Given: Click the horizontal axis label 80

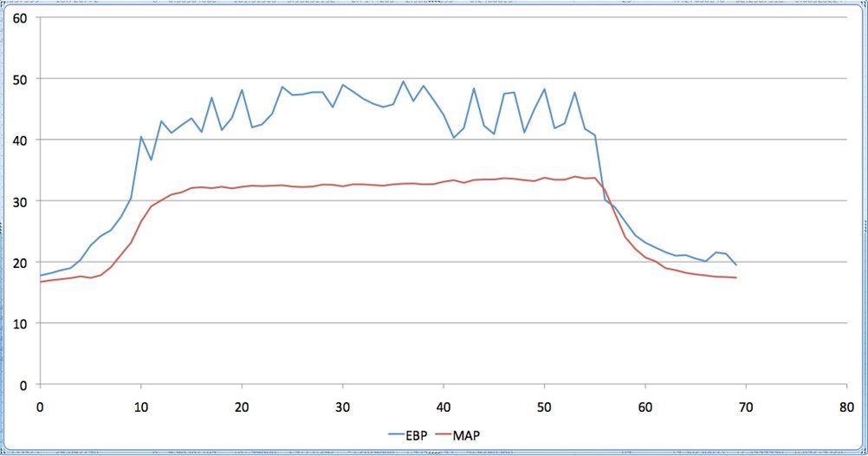Looking at the screenshot, I should pyautogui.click(x=846, y=407).
